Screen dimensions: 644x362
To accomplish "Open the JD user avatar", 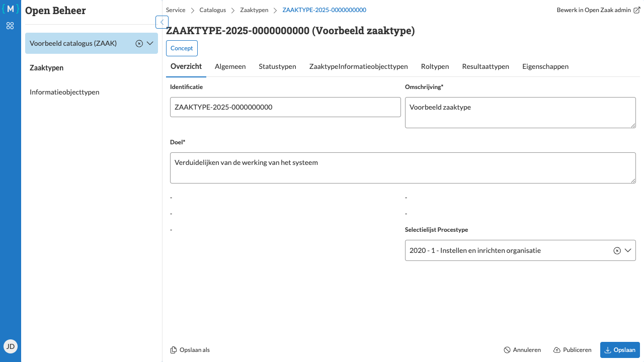I will (10, 346).
